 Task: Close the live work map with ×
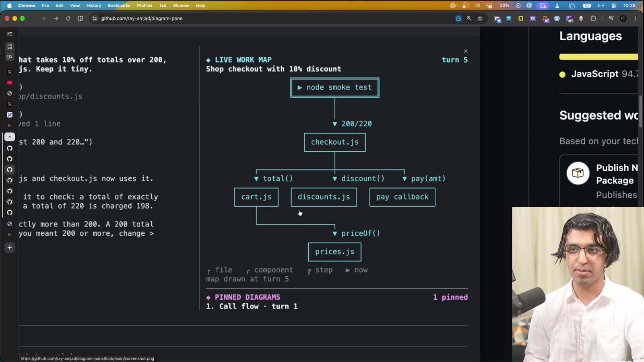point(466,51)
